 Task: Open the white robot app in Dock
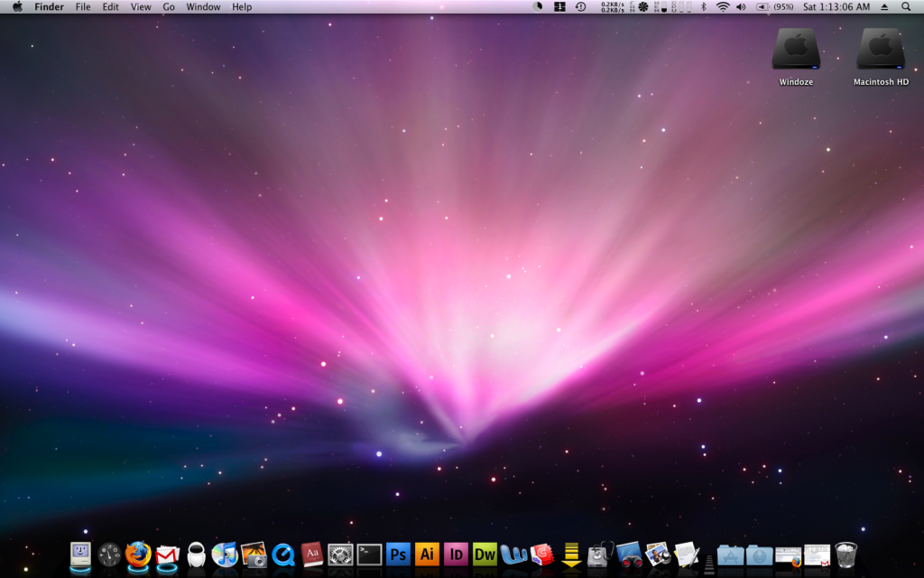coord(196,555)
